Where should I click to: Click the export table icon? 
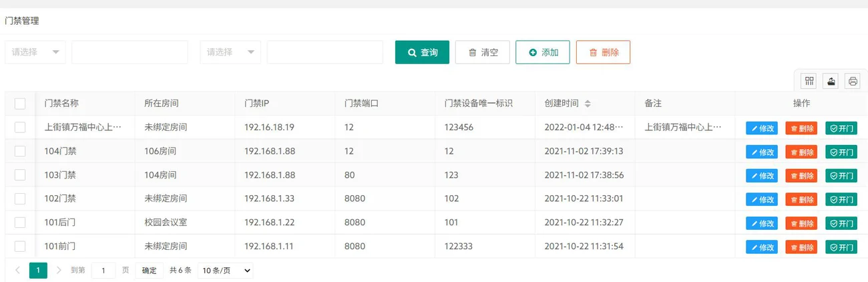[831, 81]
